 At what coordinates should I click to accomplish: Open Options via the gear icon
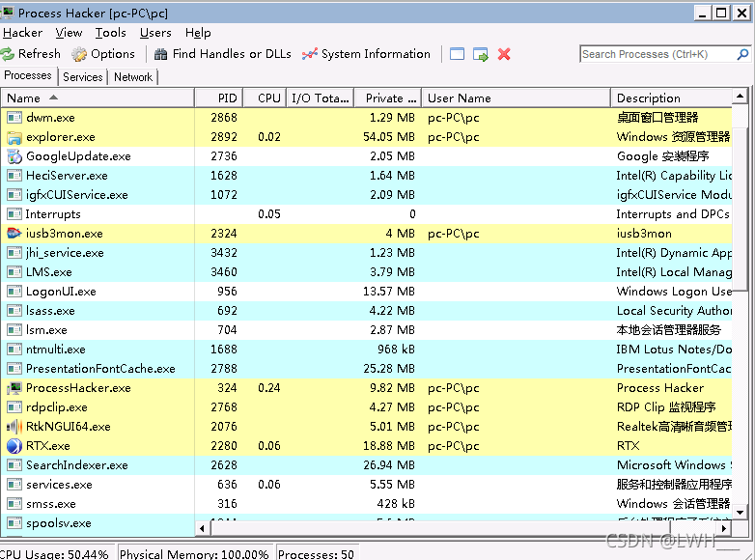tap(79, 54)
